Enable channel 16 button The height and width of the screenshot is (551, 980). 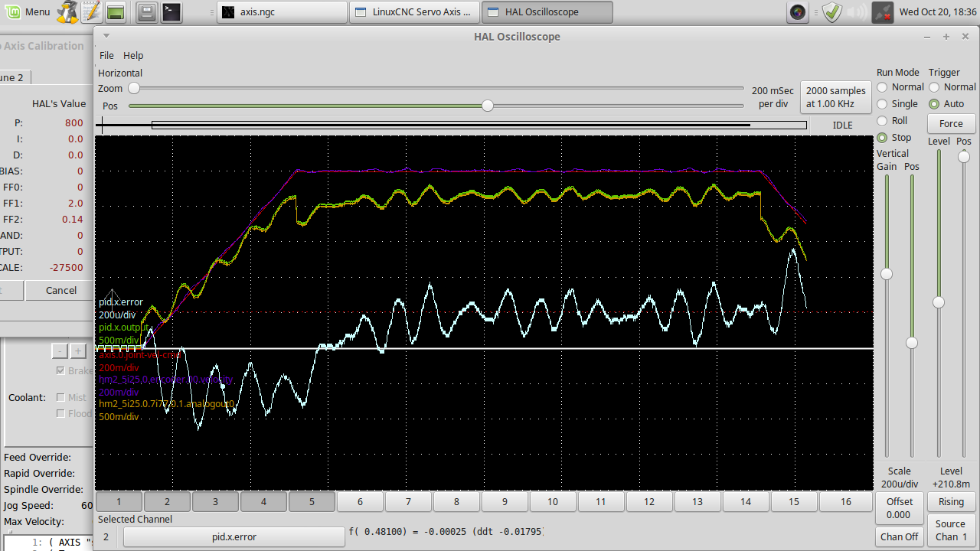846,502
